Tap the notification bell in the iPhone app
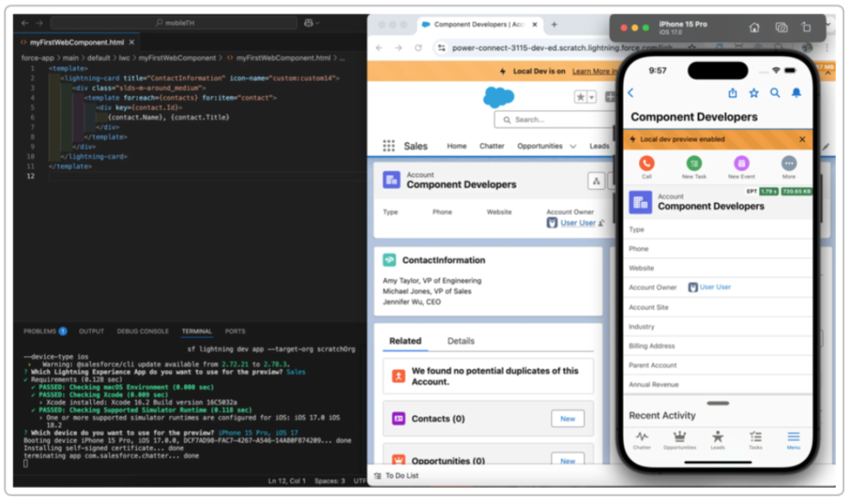Screen dimensions: 850x504 [796, 93]
